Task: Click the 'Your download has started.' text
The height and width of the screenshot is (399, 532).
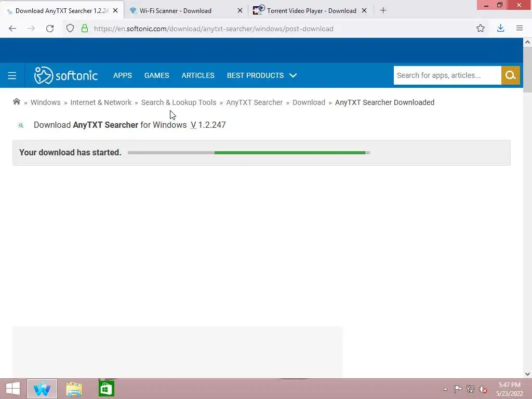Action: point(70,152)
